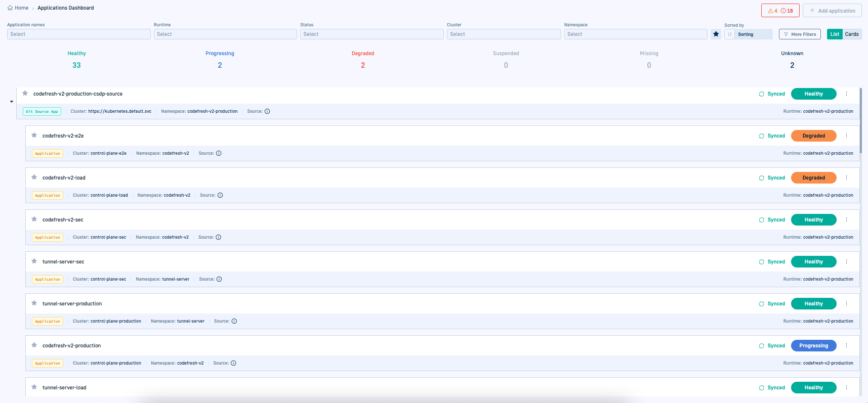Open More Filters

click(x=800, y=34)
